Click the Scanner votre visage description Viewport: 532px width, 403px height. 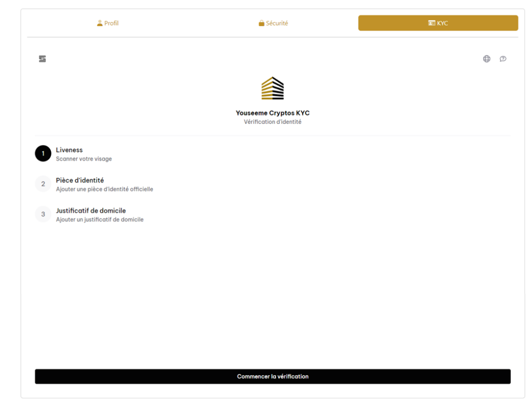(x=84, y=159)
